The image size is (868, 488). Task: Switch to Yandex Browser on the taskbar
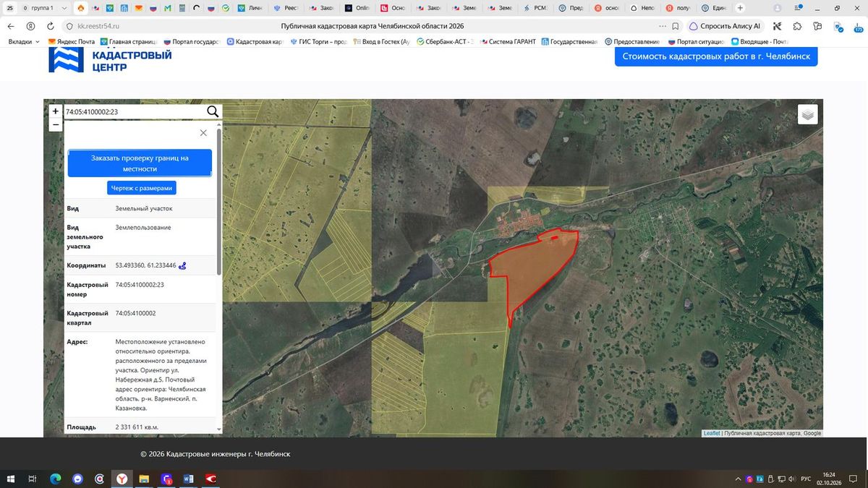click(122, 479)
